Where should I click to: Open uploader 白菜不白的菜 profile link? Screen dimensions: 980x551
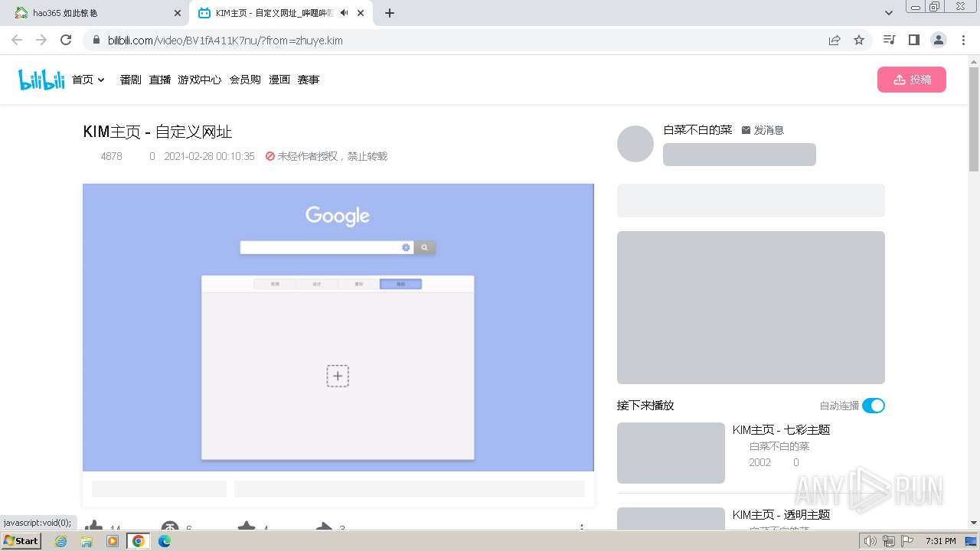coord(697,130)
